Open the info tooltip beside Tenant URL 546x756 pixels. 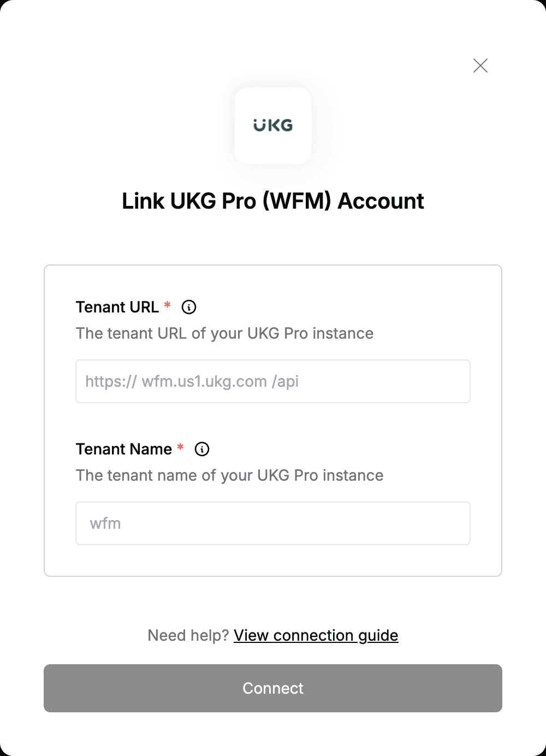tap(189, 307)
